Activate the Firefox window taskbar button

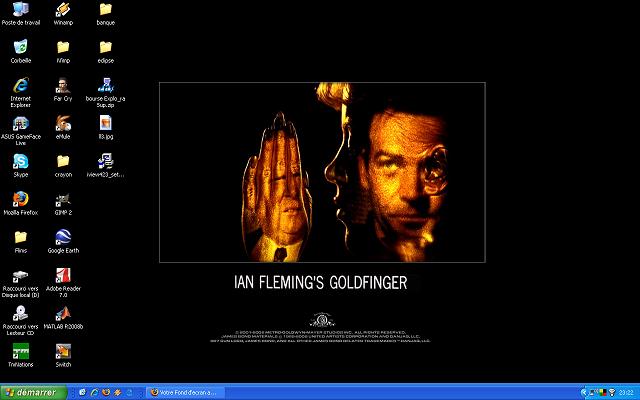tap(188, 392)
